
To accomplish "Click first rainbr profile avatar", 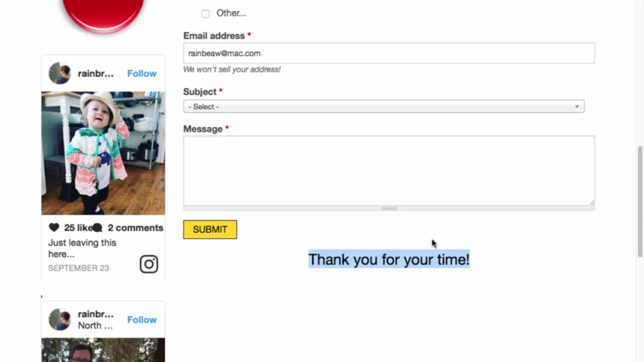I will click(x=59, y=73).
